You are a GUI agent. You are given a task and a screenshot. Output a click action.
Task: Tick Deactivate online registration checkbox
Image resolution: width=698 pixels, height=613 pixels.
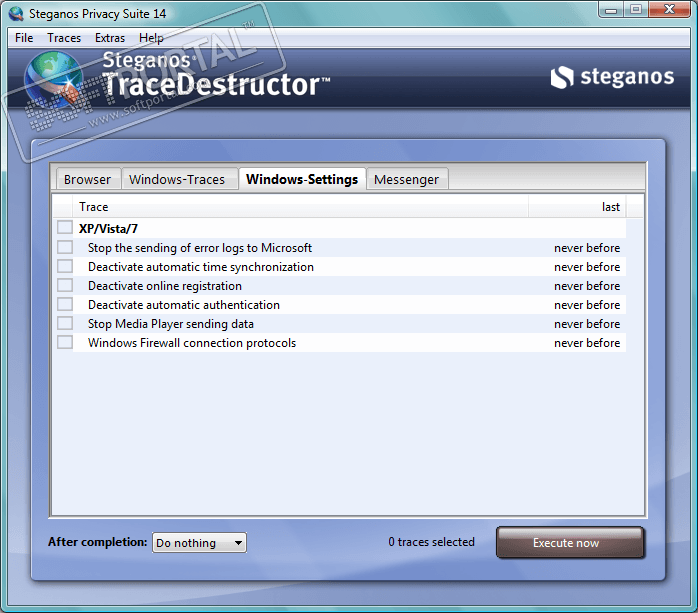(65, 285)
